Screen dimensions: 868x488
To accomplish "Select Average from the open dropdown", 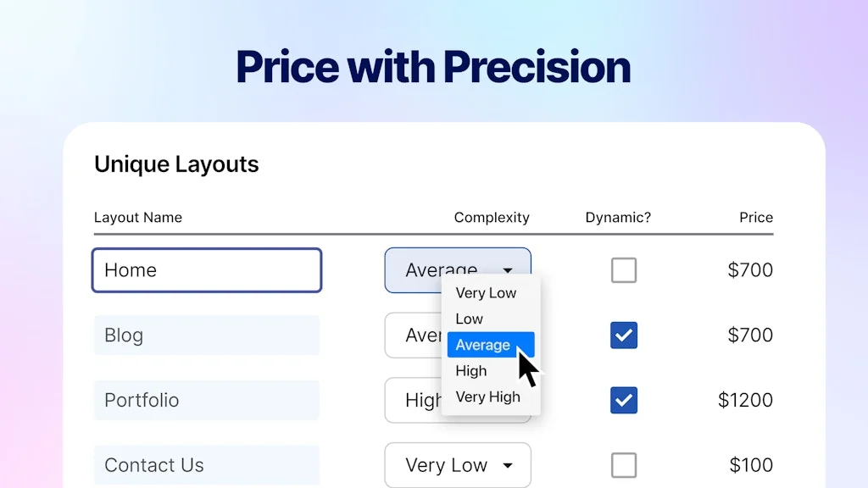I will [x=483, y=345].
